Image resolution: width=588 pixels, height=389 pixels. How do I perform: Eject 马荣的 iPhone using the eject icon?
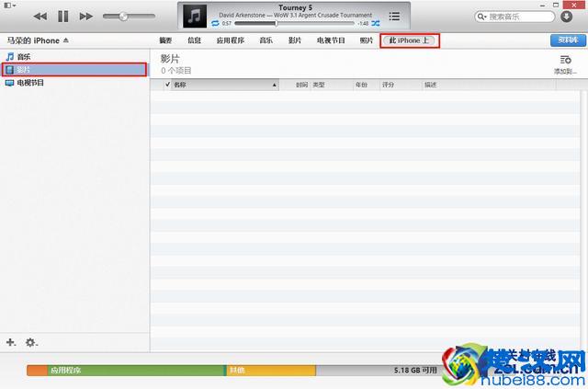[x=66, y=40]
